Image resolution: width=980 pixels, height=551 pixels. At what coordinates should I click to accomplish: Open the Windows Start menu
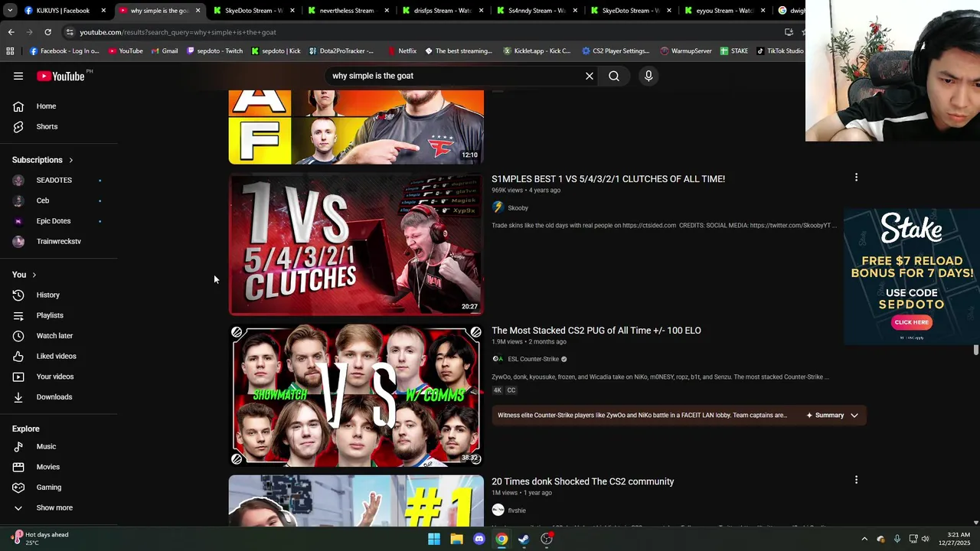434,539
